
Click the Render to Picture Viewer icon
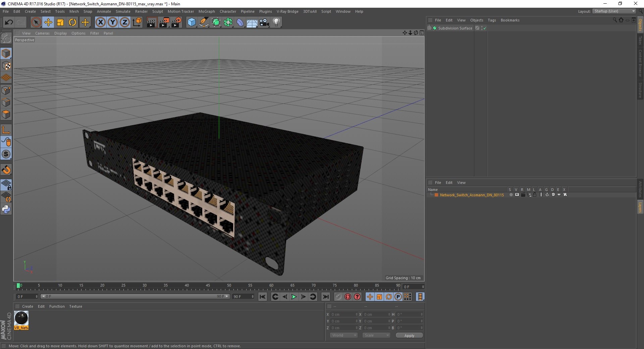pos(164,22)
